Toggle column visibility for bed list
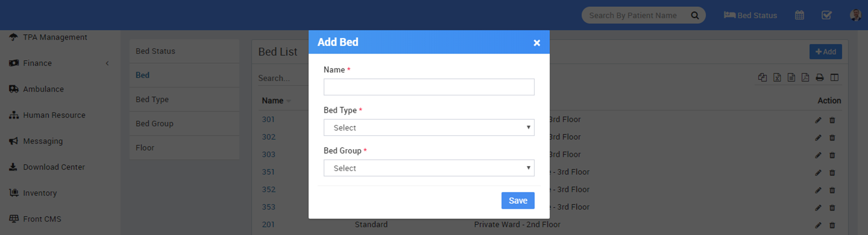This screenshot has width=868, height=235. coord(835,78)
